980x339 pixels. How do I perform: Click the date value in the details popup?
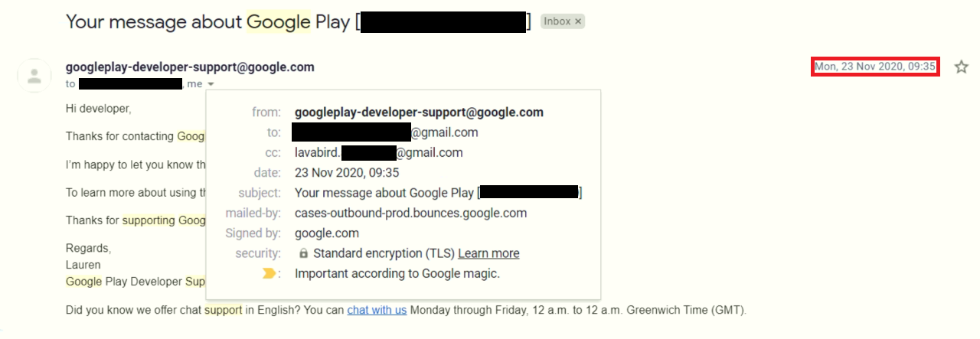[346, 172]
